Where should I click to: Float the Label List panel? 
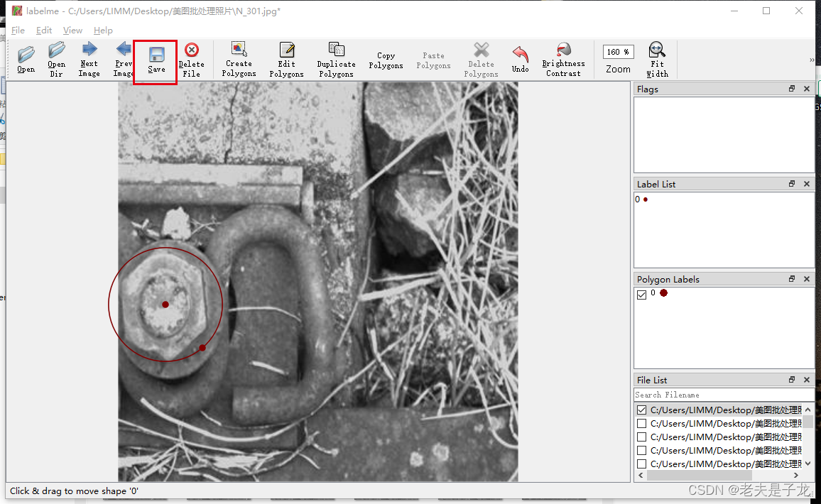(792, 184)
